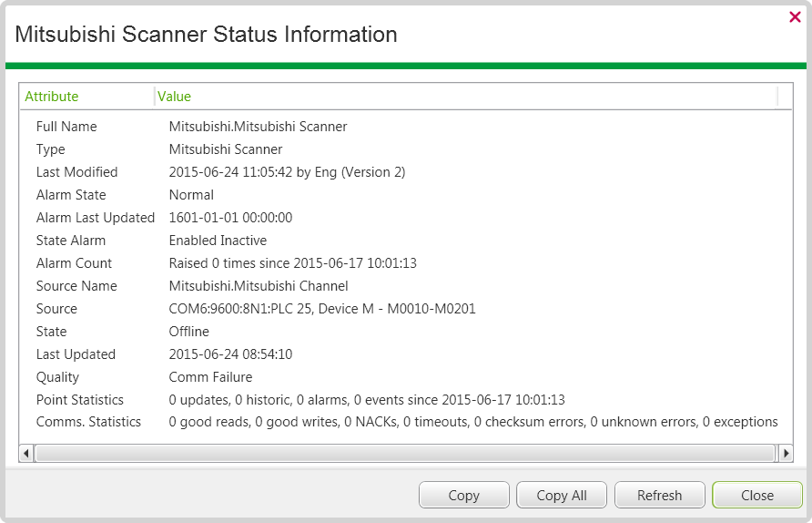Refresh the scanner status information
Viewport: 812px width, 523px height.
click(659, 496)
